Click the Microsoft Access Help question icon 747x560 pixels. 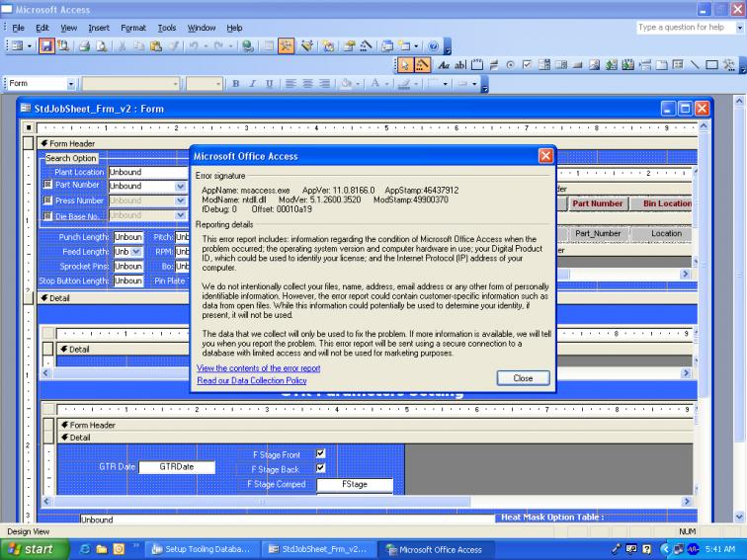(433, 46)
